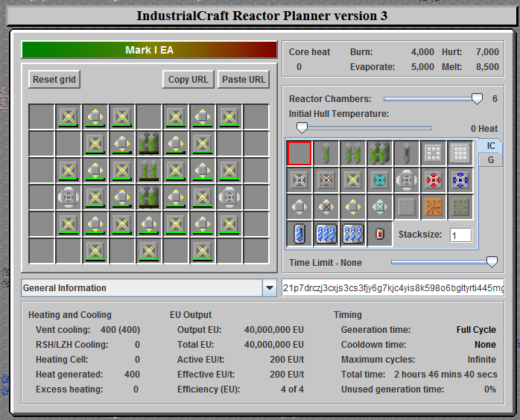
Task: Click the Copy URL button
Action: click(x=188, y=80)
